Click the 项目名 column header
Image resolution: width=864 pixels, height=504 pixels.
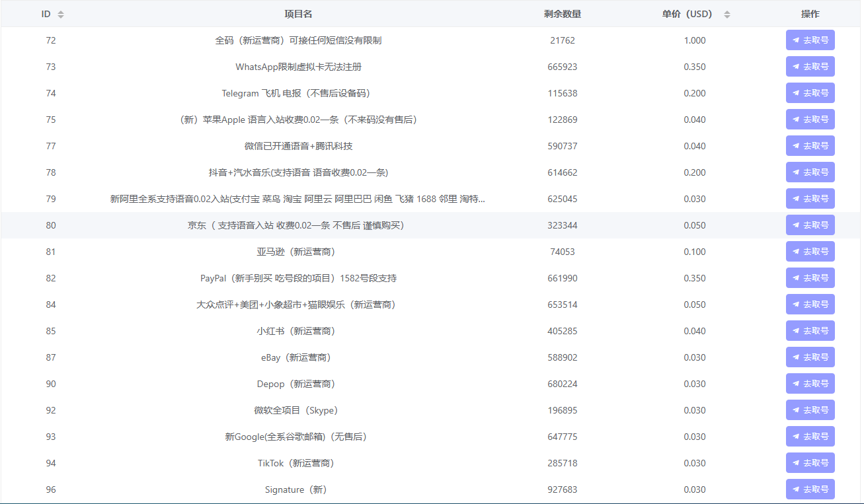coord(298,14)
